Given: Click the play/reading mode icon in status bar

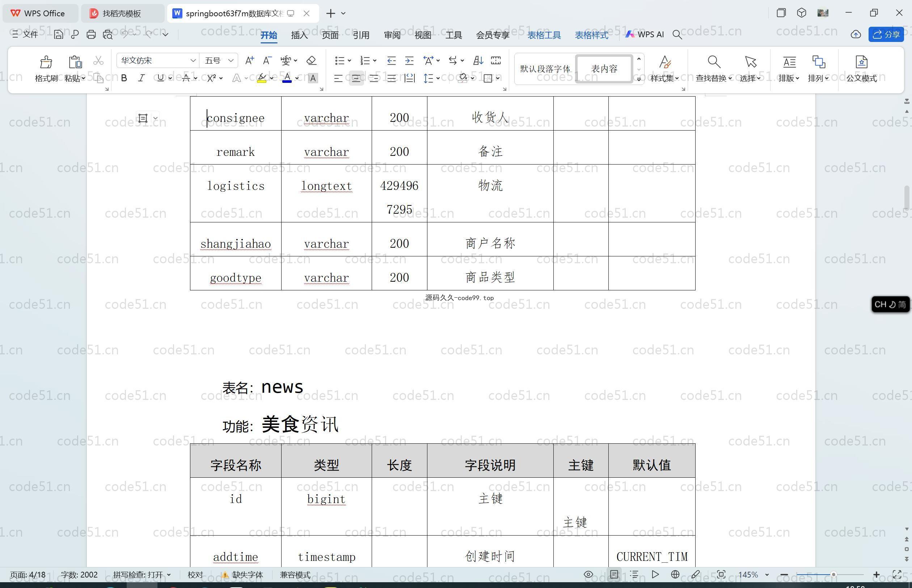Looking at the screenshot, I should tap(655, 574).
